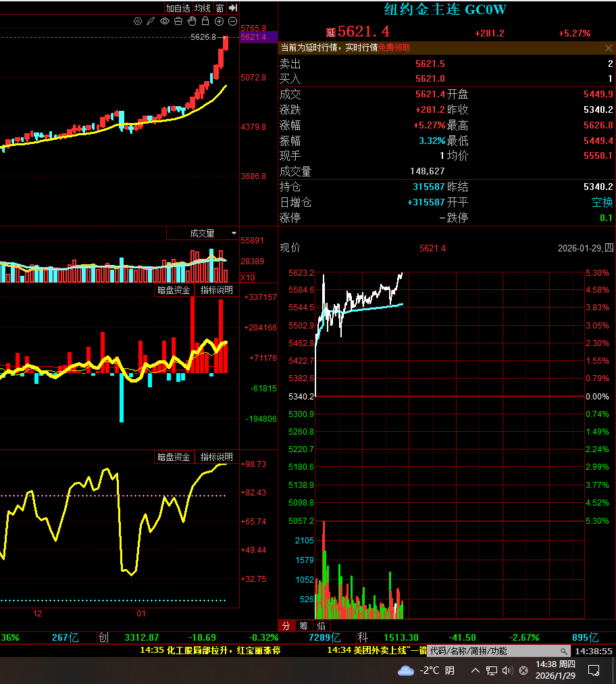Click 加自选 to add to watchlist

click(178, 8)
